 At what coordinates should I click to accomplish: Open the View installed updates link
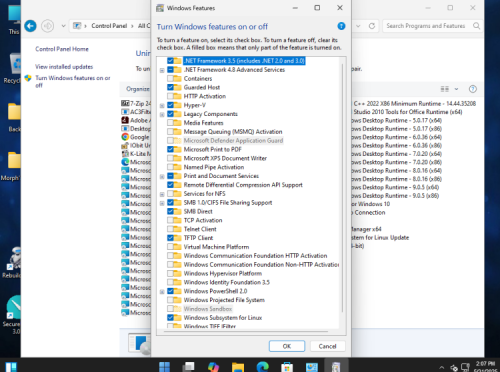click(x=64, y=67)
